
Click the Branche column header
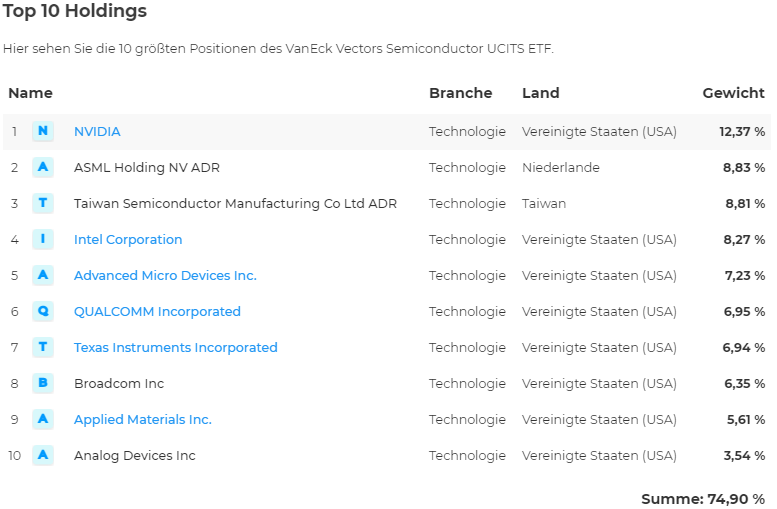460,93
